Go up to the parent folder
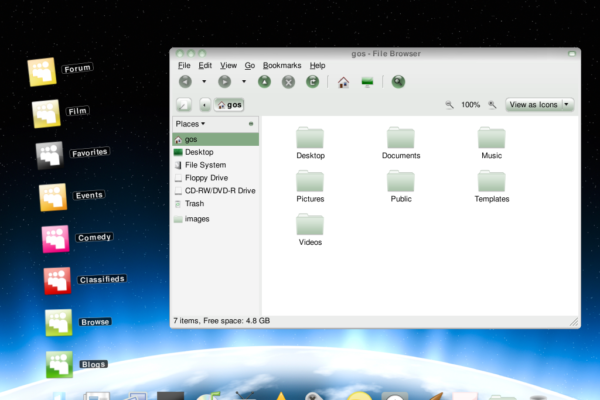The image size is (600, 400). tap(264, 82)
